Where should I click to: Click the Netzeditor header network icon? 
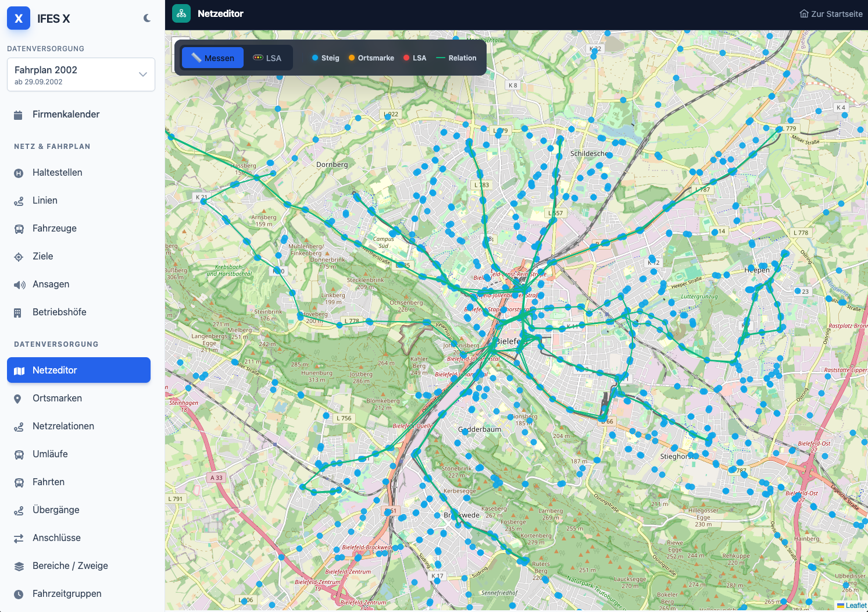pyautogui.click(x=181, y=13)
